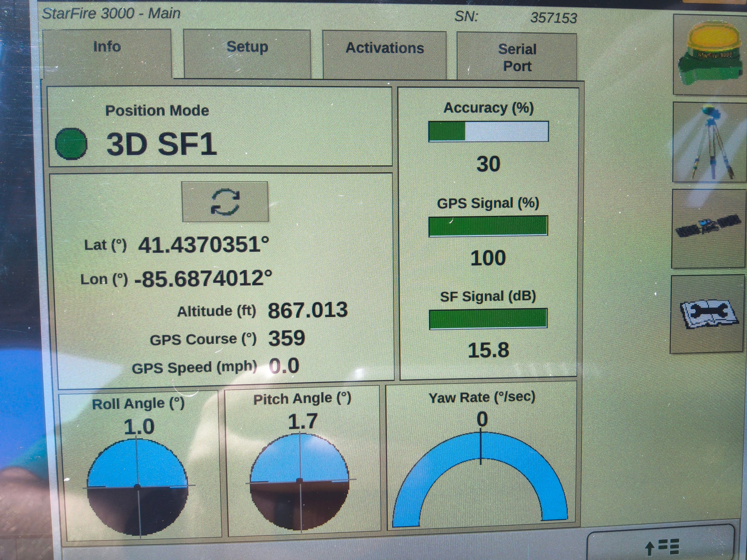Go to the Serial Port tab

click(517, 58)
